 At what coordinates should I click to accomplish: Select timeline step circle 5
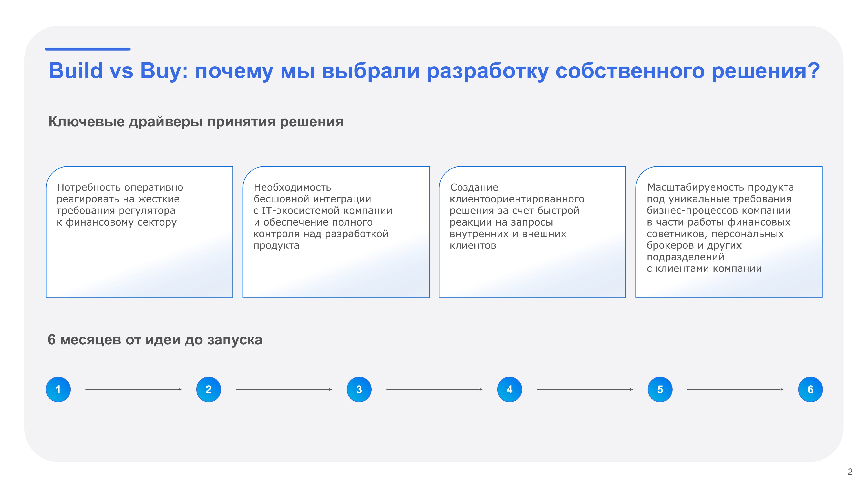pyautogui.click(x=660, y=389)
